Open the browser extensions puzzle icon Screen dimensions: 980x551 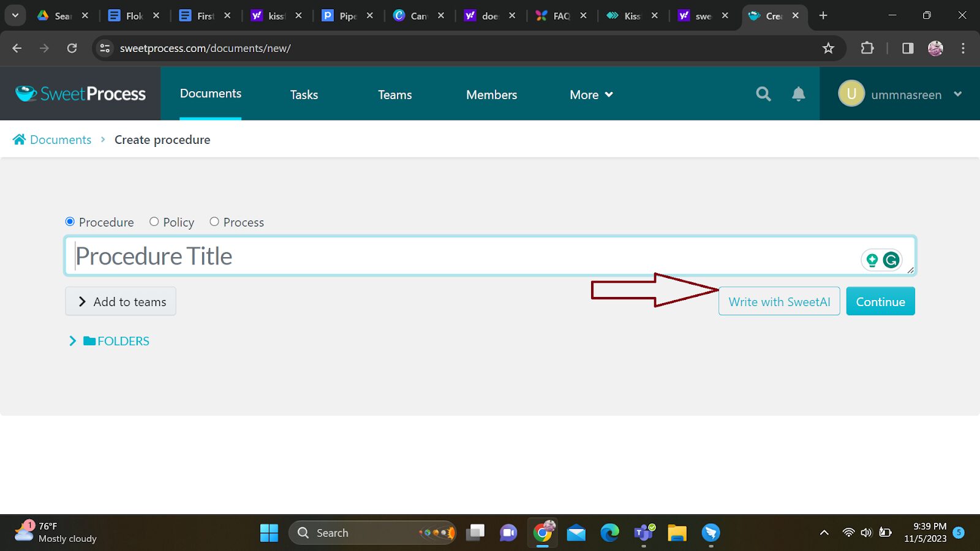click(x=867, y=48)
